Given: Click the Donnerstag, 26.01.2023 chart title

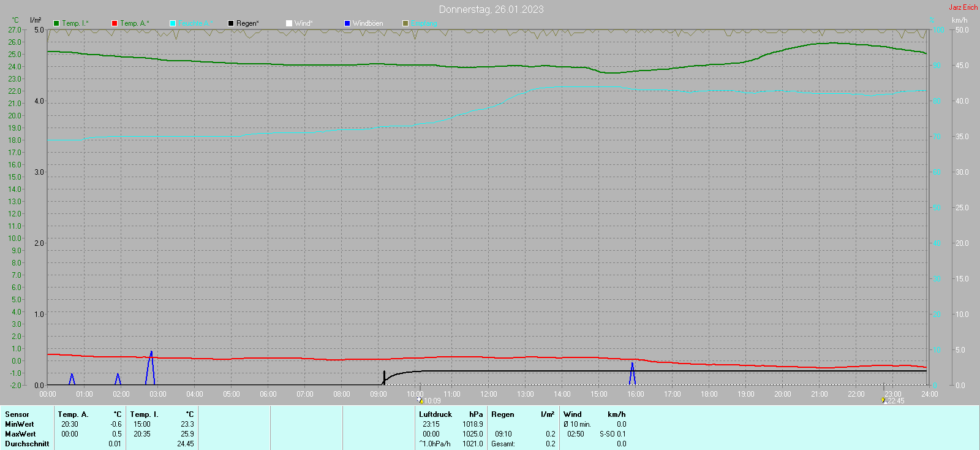Looking at the screenshot, I should point(491,9).
